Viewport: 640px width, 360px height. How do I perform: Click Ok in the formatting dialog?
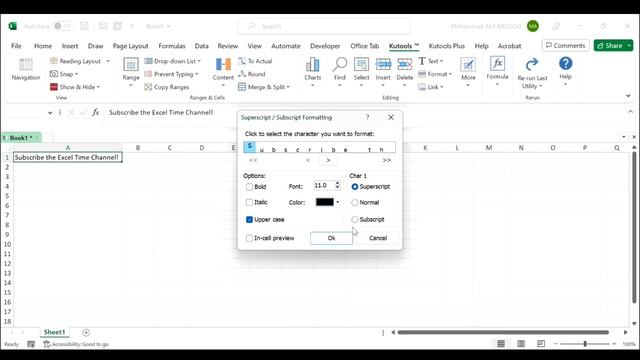331,238
